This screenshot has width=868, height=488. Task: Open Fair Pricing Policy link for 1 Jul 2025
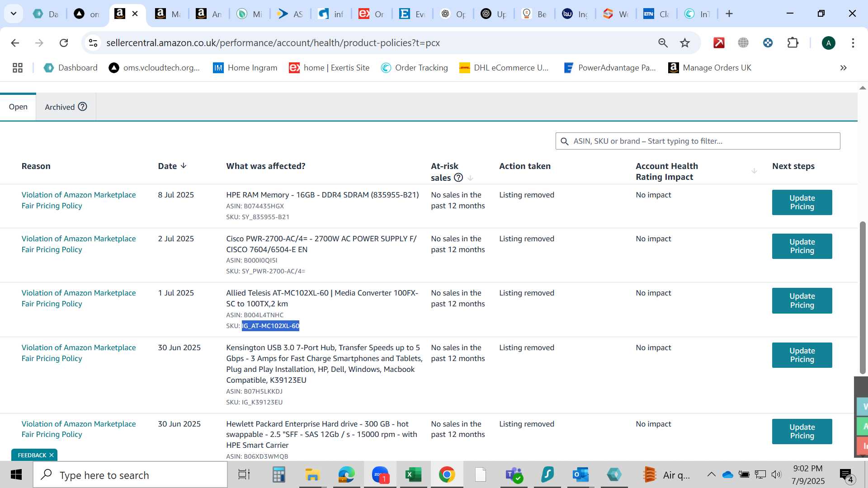click(79, 298)
